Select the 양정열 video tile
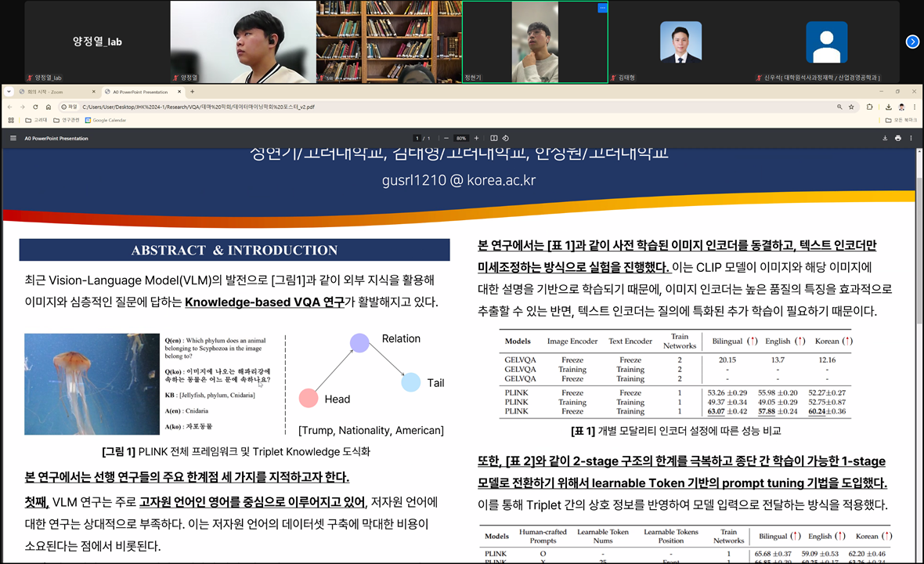924x564 pixels. [243, 42]
